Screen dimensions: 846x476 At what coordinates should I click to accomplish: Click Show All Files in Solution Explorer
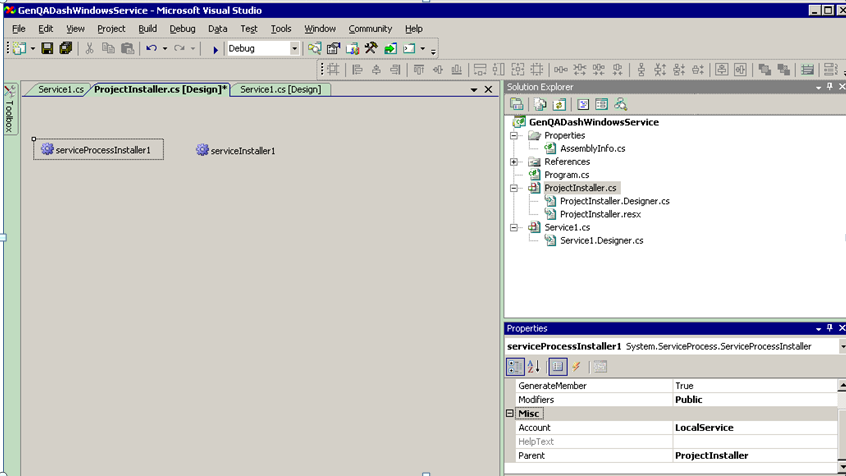[x=540, y=104]
